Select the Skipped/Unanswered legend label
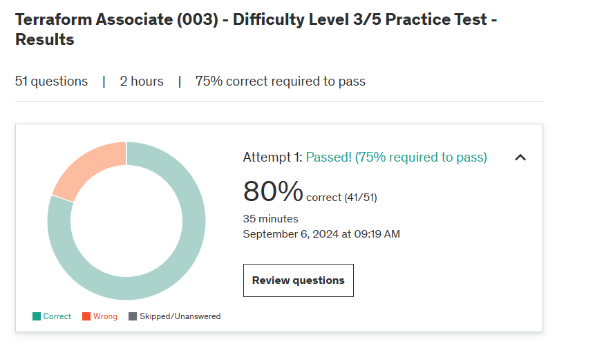This screenshot has width=613, height=364. click(x=180, y=316)
